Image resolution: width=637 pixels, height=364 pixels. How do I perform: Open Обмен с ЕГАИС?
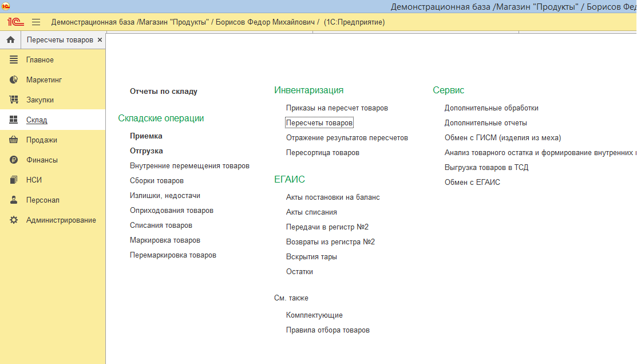(472, 183)
